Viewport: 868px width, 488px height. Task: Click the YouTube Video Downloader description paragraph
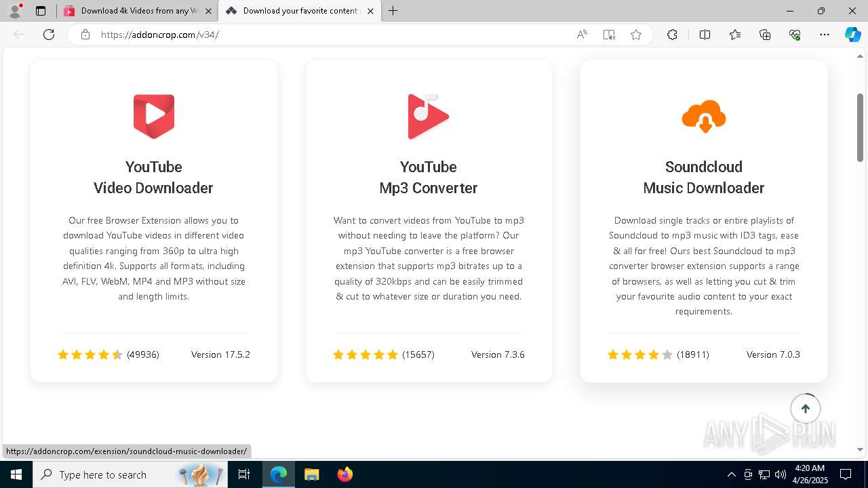point(154,258)
